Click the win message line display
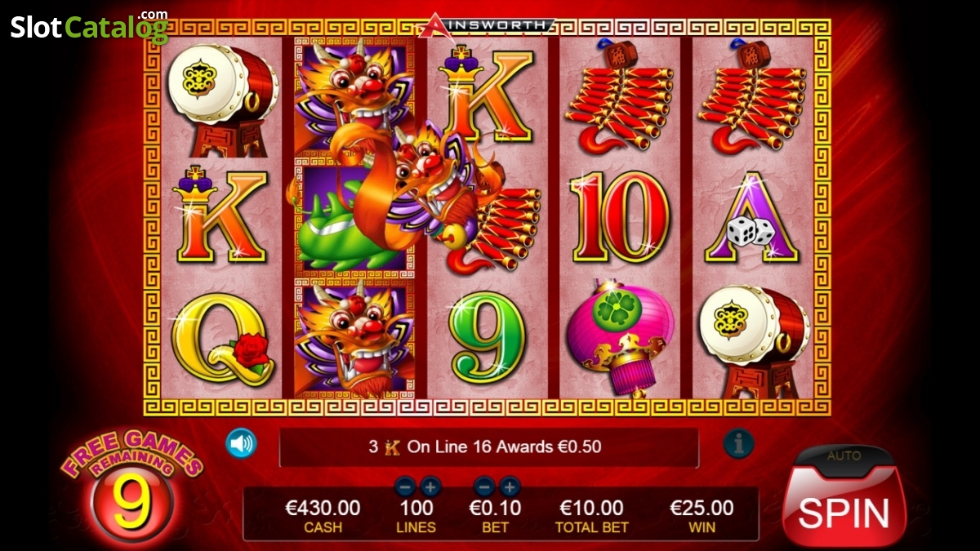The image size is (980, 551). (489, 447)
